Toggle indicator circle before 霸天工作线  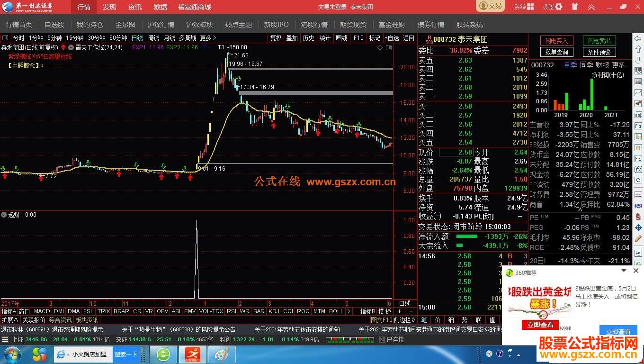pyautogui.click(x=71, y=47)
